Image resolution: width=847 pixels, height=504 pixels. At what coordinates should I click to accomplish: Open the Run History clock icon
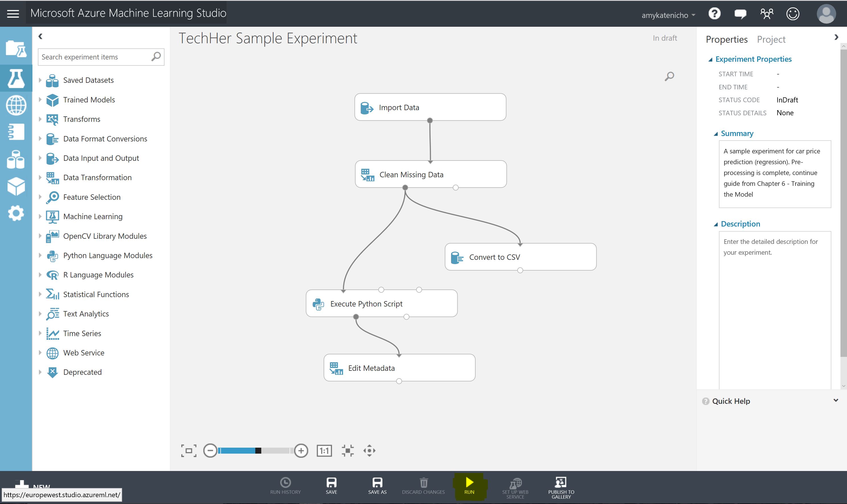pyautogui.click(x=285, y=483)
